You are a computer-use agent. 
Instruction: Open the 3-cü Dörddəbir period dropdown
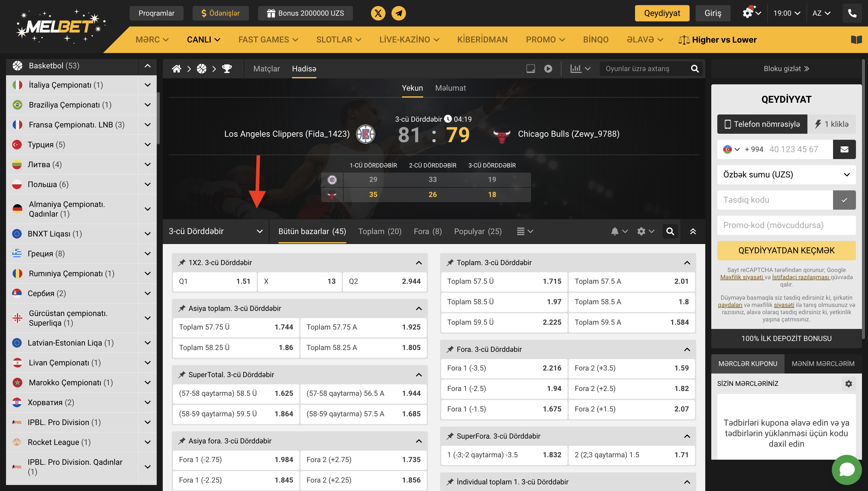215,231
